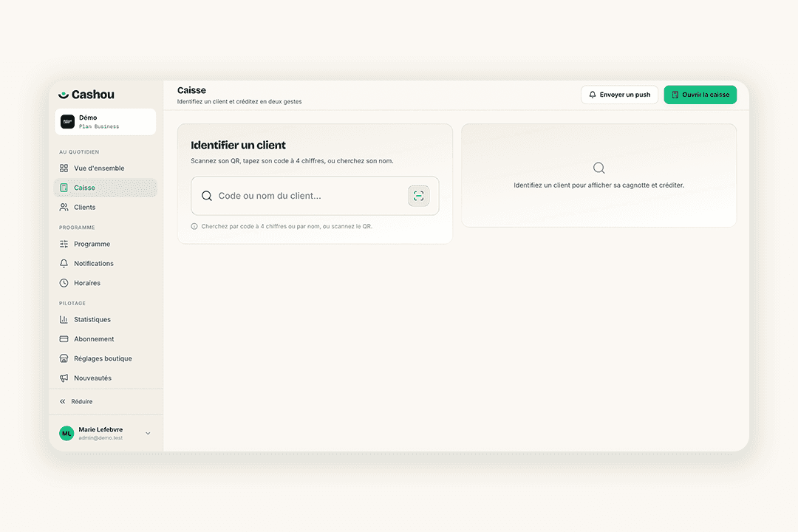Click the ML green user avatar

click(66, 433)
